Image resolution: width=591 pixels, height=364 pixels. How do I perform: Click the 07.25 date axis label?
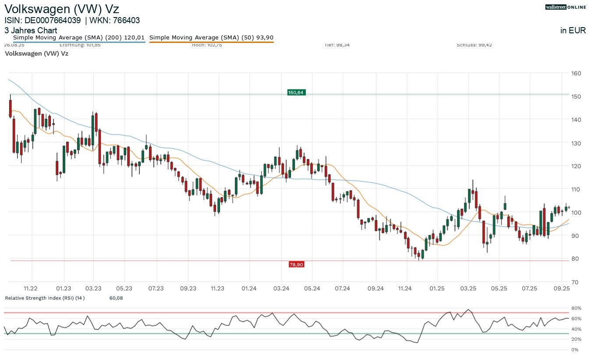[x=530, y=288]
